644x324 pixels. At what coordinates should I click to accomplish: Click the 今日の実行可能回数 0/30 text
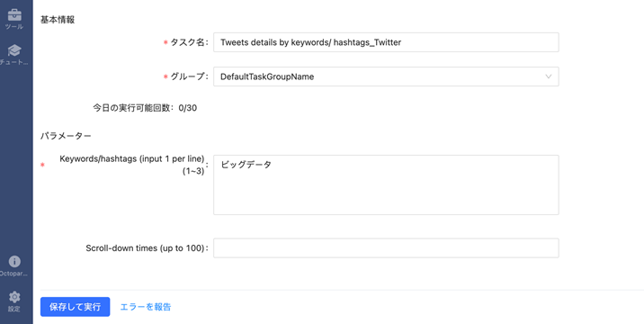[x=145, y=108]
